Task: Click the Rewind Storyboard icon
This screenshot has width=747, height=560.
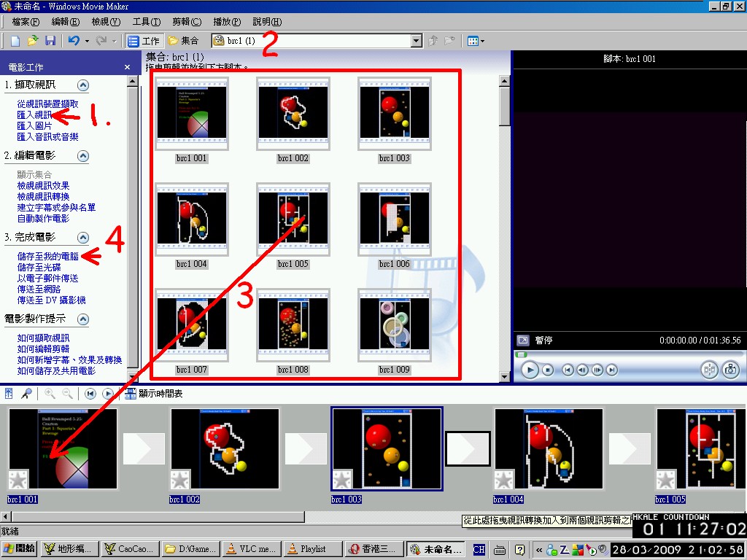Action: (90, 394)
